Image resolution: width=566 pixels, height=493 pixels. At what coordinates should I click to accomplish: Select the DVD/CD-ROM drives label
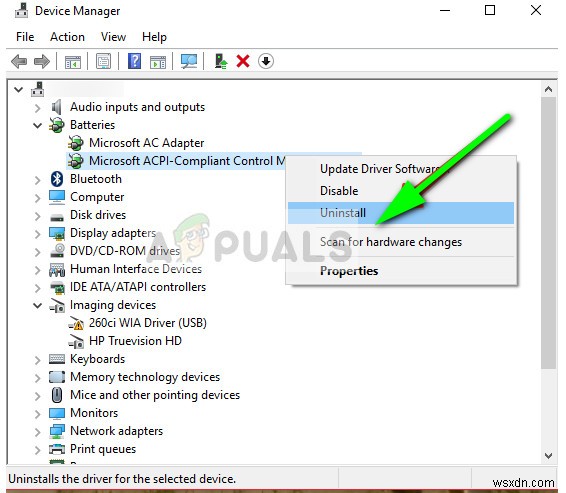125,250
